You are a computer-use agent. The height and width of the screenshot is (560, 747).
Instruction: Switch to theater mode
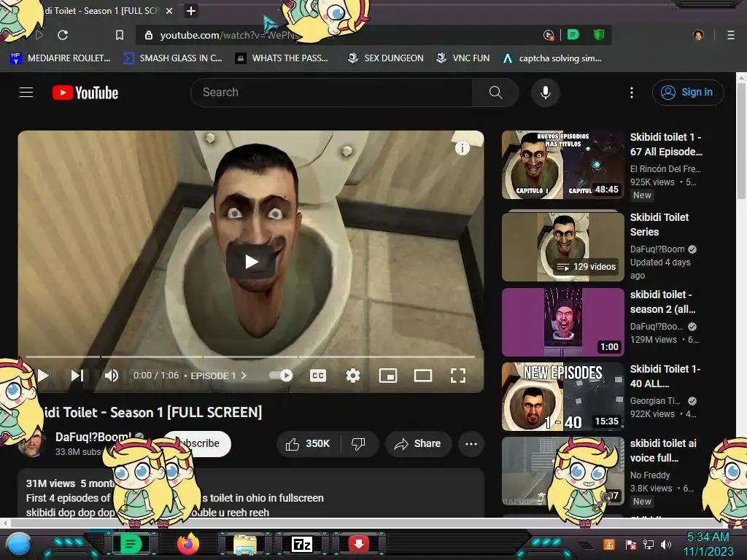[422, 376]
